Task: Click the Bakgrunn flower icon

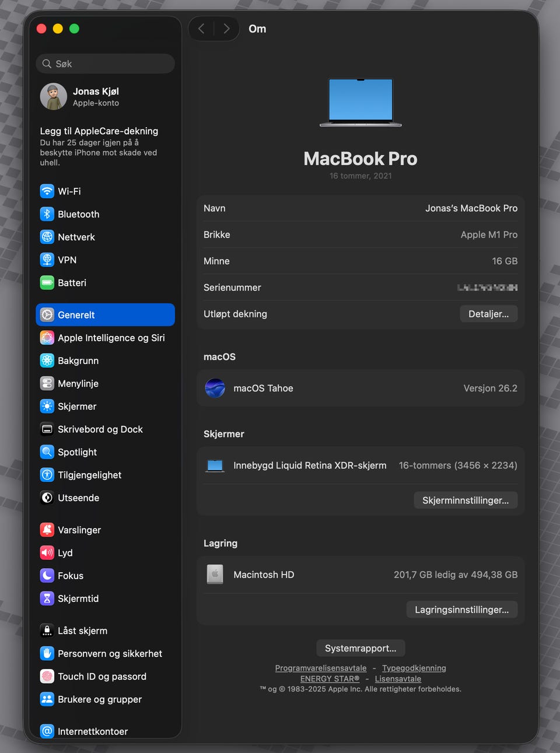Action: [47, 360]
